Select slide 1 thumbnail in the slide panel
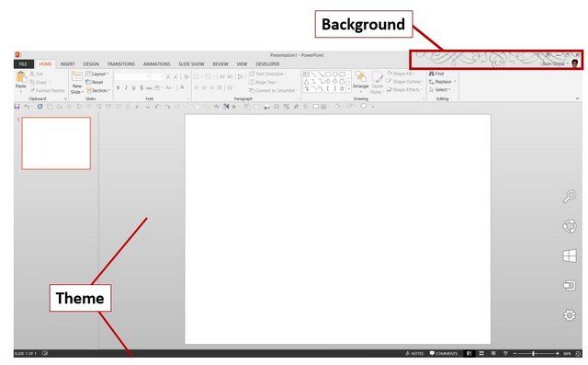 56,143
